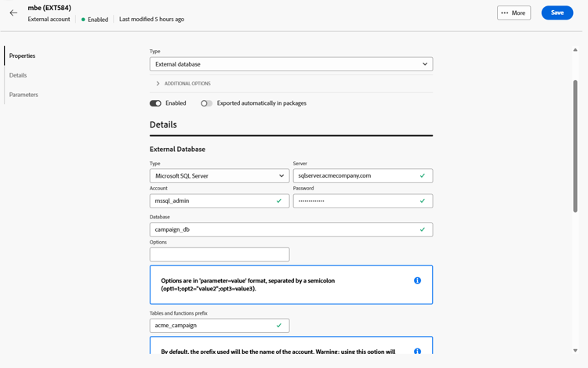Click the info icon in prefix warning box
Image resolution: width=588 pixels, height=368 pixels.
point(417,351)
